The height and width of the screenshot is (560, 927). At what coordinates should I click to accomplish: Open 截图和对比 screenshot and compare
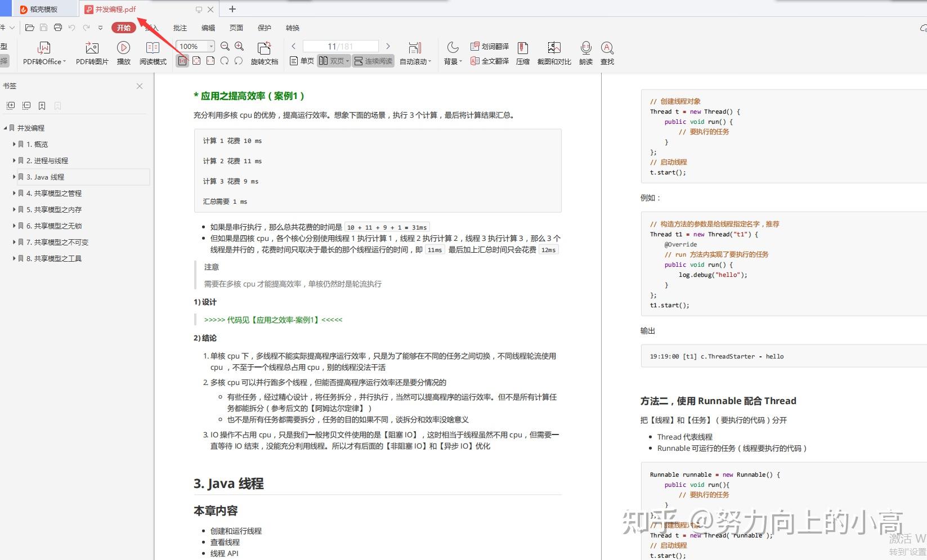[x=554, y=53]
